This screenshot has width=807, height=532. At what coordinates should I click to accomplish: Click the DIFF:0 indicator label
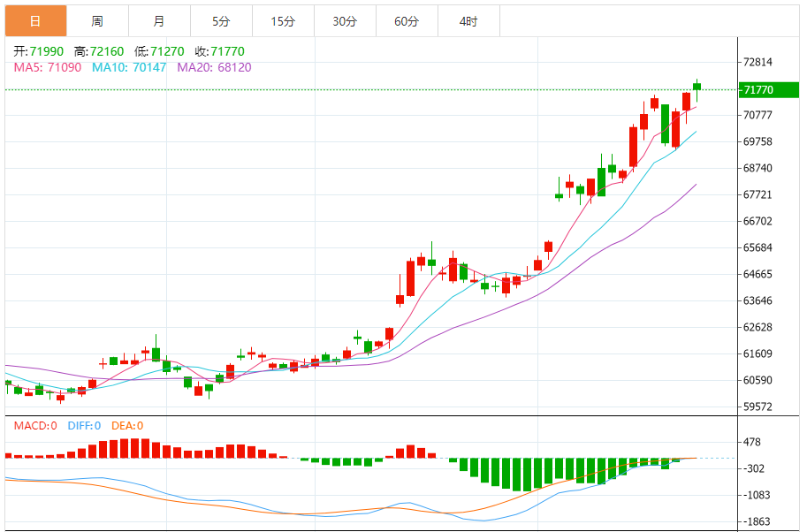(84, 426)
